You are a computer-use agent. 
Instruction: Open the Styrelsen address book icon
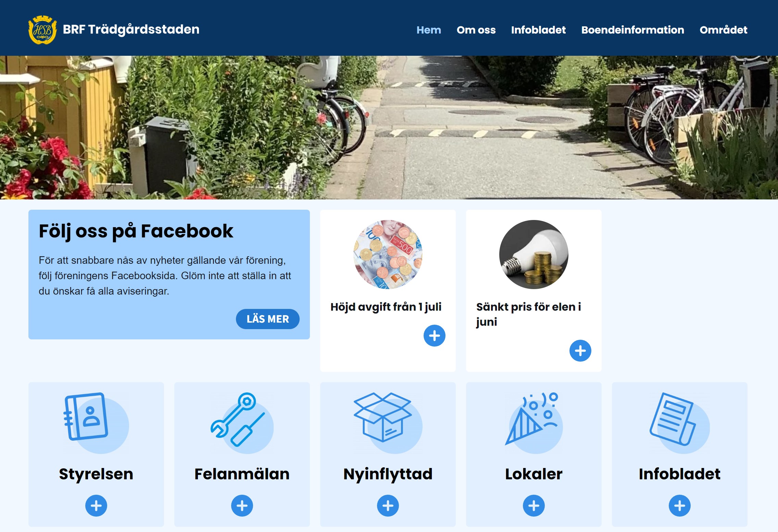coord(96,423)
